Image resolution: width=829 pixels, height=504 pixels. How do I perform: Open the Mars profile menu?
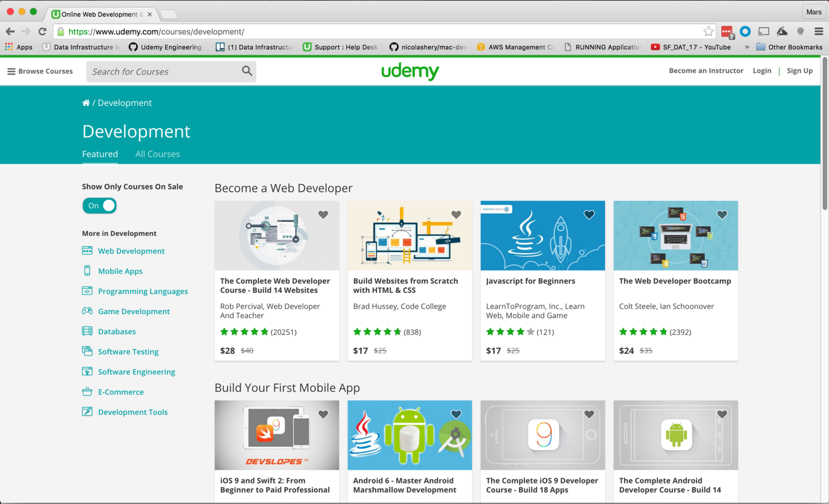point(814,12)
